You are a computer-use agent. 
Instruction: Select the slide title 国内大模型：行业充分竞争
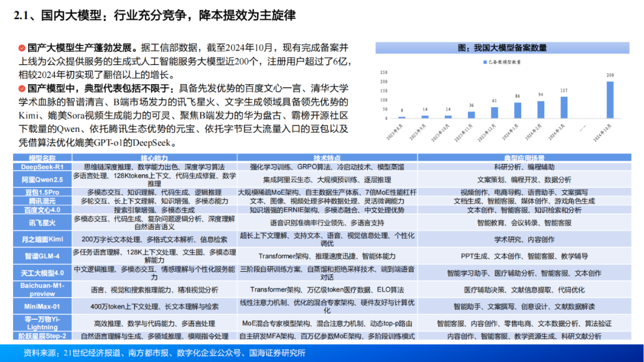[114, 16]
